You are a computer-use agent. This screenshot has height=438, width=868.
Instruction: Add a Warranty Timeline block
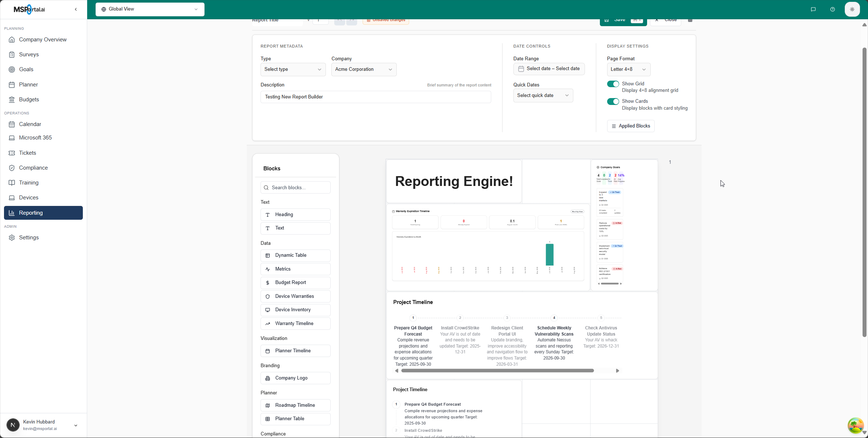[x=295, y=324]
